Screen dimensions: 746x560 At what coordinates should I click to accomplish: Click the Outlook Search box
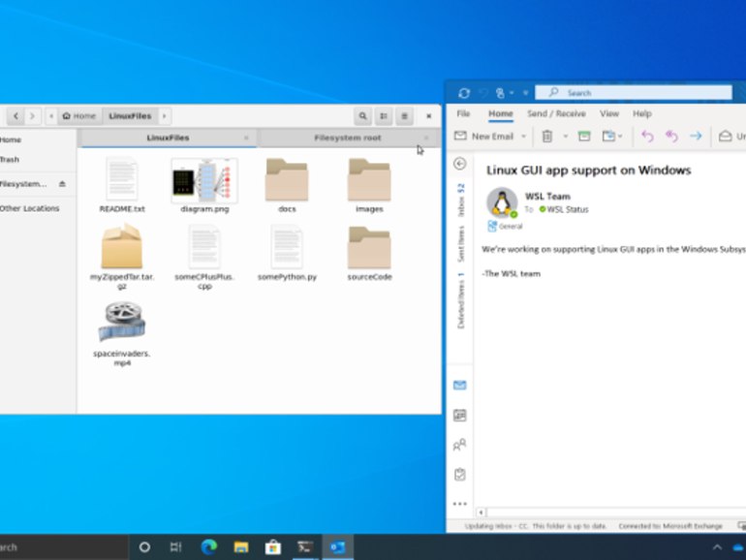[x=634, y=93]
